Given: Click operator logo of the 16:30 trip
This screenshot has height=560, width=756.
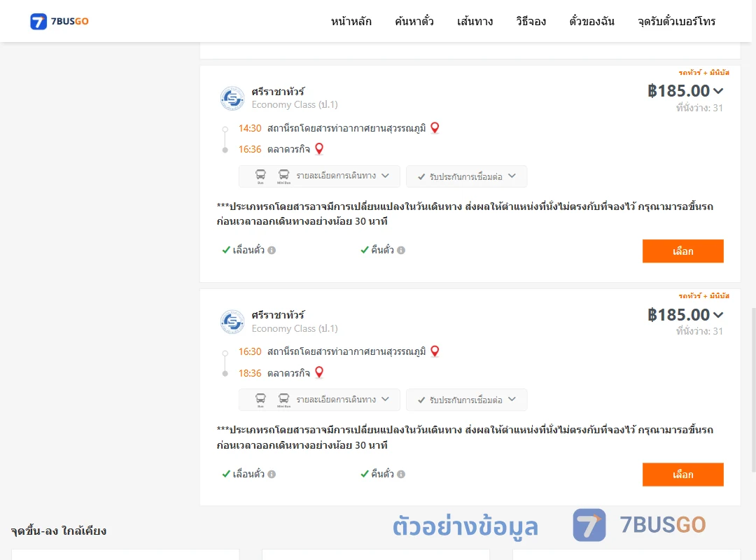Looking at the screenshot, I should [232, 322].
